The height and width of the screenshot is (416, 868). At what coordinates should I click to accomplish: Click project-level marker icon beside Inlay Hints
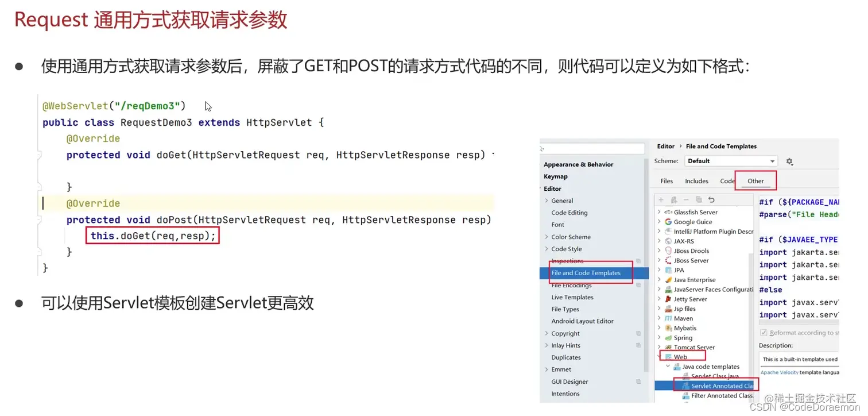click(x=638, y=345)
